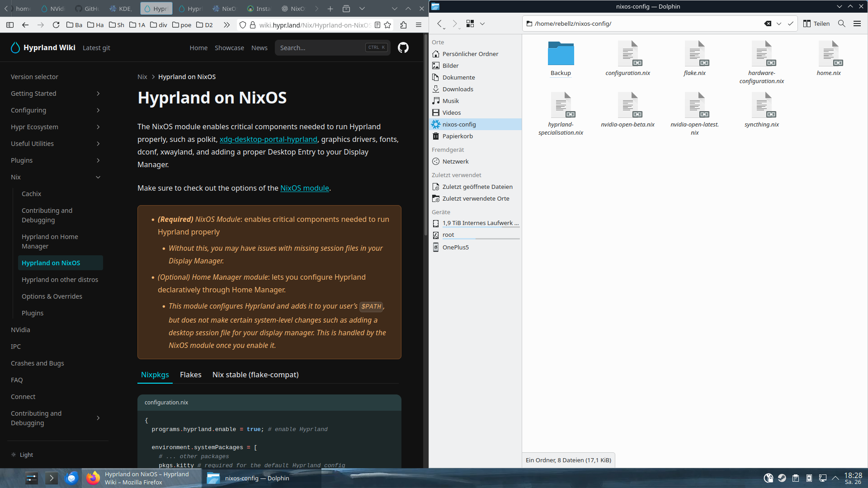This screenshot has width=868, height=488.
Task: Toggle Firefox sidebar panel button
Action: coord(10,25)
